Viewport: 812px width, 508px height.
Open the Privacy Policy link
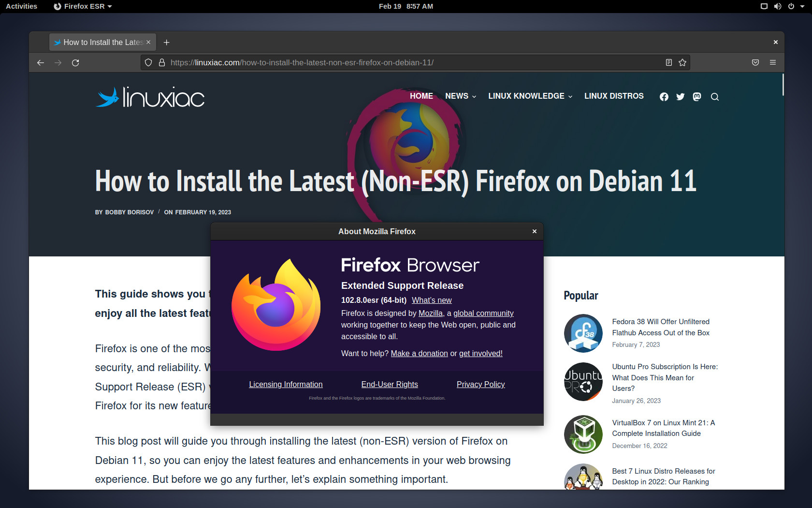point(481,384)
